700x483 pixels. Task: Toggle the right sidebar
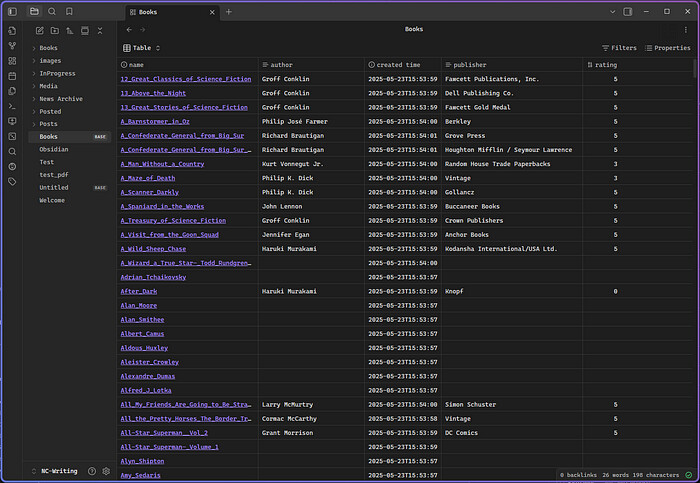(x=627, y=11)
